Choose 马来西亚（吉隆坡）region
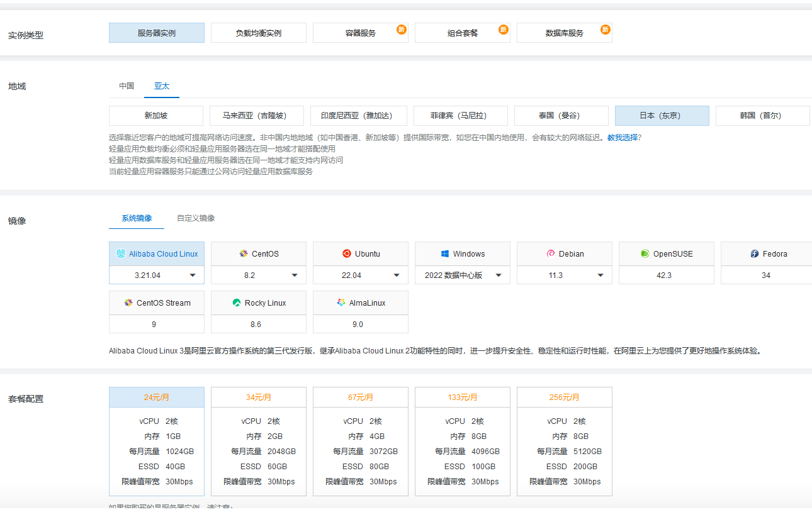 coord(257,116)
